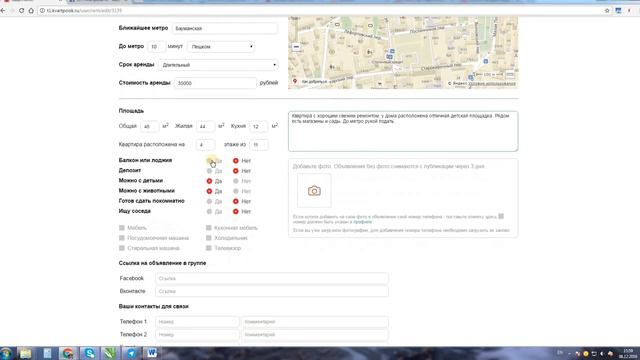The image size is (640, 360).
Task: Select Да for Депозит
Action: 209,171
